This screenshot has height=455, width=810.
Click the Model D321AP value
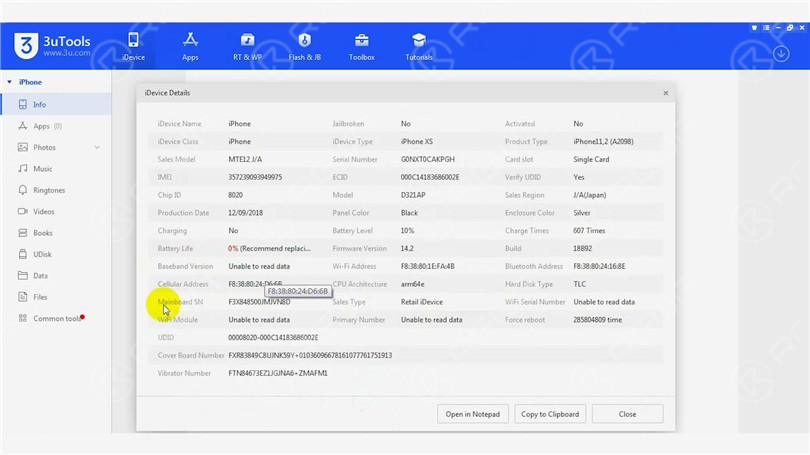click(x=413, y=195)
